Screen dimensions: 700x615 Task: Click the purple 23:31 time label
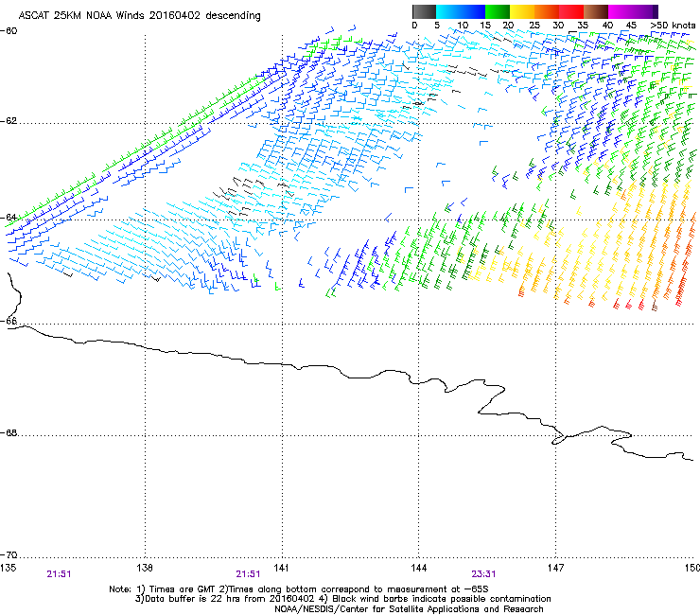pyautogui.click(x=483, y=574)
